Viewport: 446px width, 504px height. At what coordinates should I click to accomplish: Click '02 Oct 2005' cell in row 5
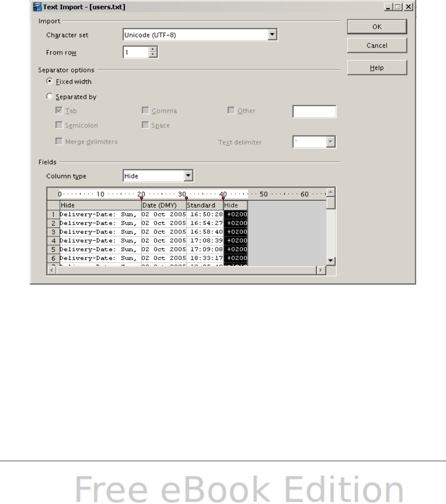tap(164, 249)
